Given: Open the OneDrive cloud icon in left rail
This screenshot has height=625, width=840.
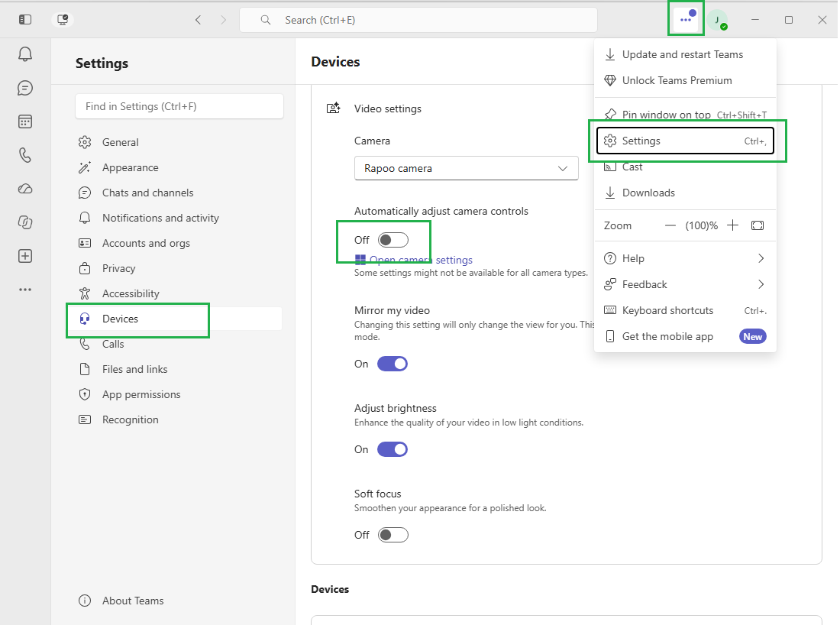Looking at the screenshot, I should [x=25, y=189].
